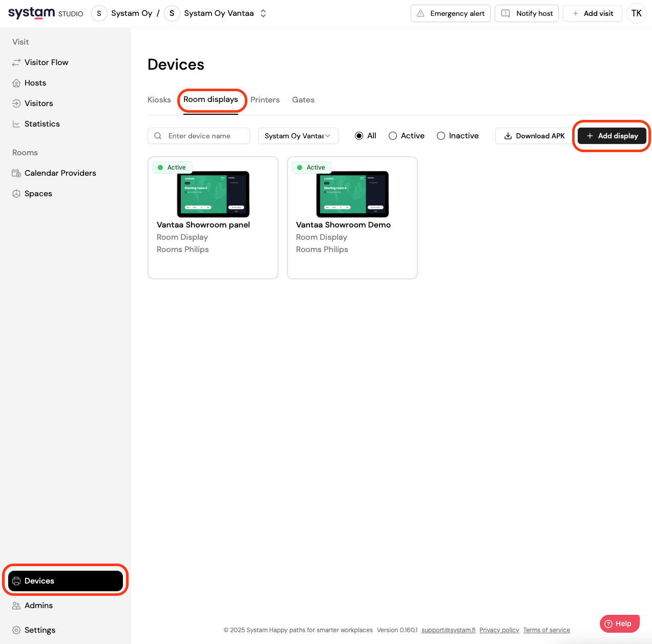Click the Admins people icon

[x=16, y=606]
